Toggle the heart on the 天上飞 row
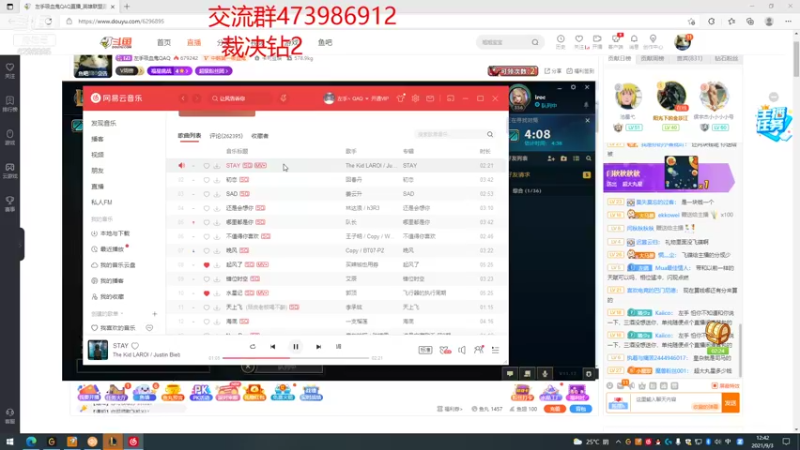This screenshot has height=450, width=800. [206, 308]
